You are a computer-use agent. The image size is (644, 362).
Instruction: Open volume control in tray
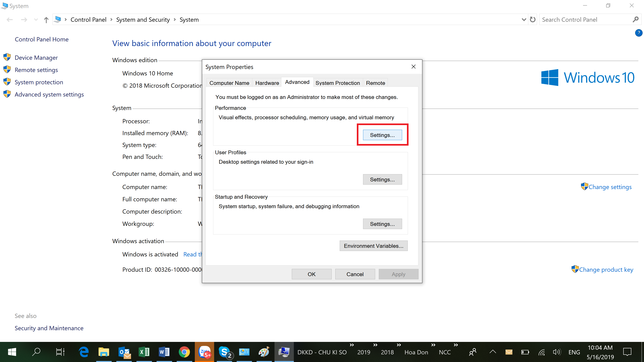(x=557, y=352)
